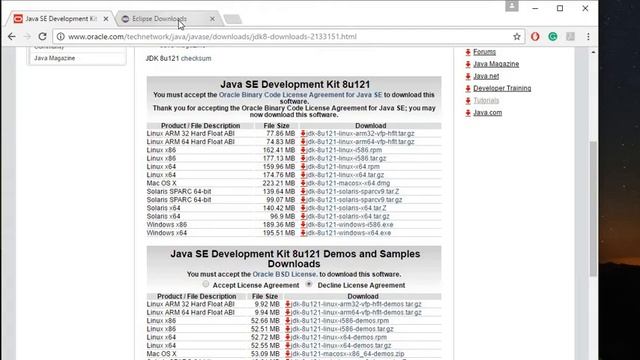The height and width of the screenshot is (360, 640).
Task: Open the Forums sidebar link
Action: 484,52
